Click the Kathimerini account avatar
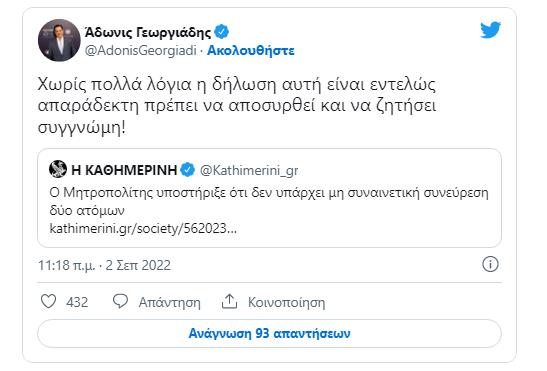This screenshot has width=547, height=371. coord(58,169)
